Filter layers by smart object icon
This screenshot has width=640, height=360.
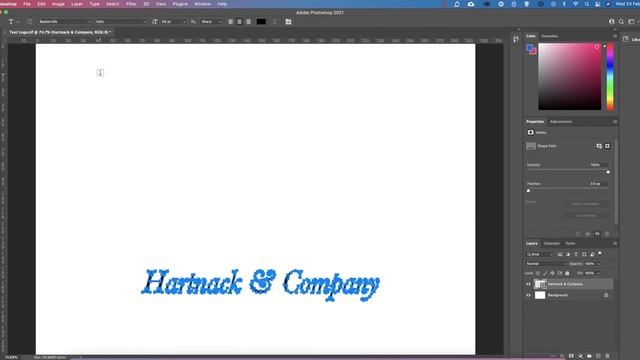tap(592, 254)
